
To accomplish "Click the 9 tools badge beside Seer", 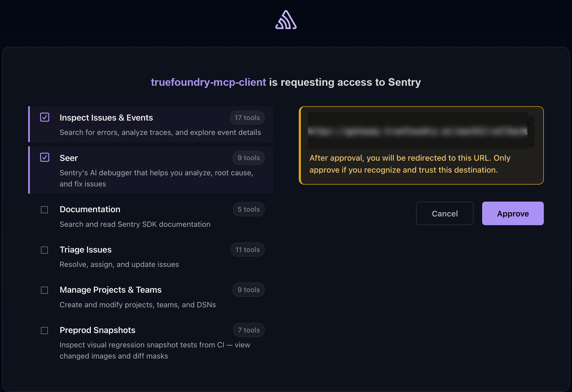I will [249, 158].
